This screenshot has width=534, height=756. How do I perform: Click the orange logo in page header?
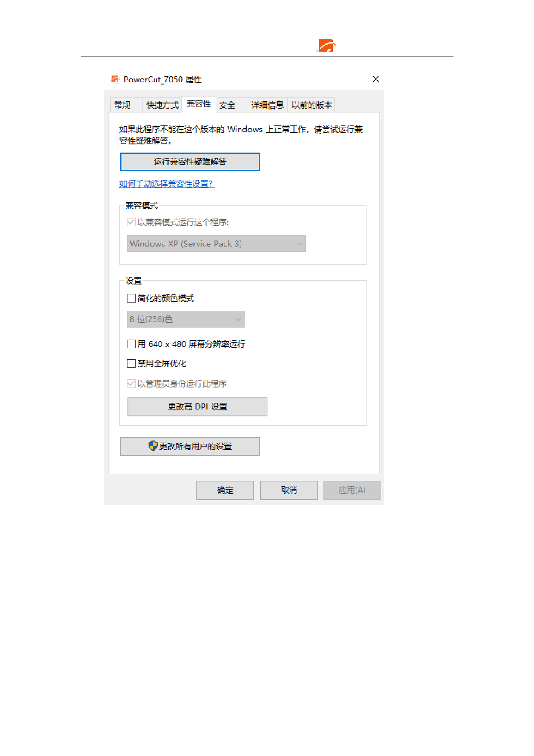tap(326, 45)
